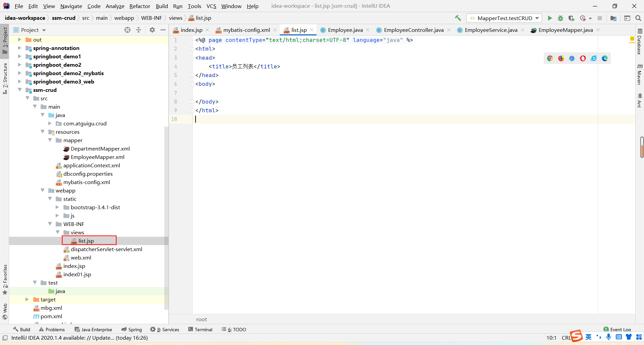Click the Sogou input method S icon
This screenshot has height=345, width=644.
(577, 336)
